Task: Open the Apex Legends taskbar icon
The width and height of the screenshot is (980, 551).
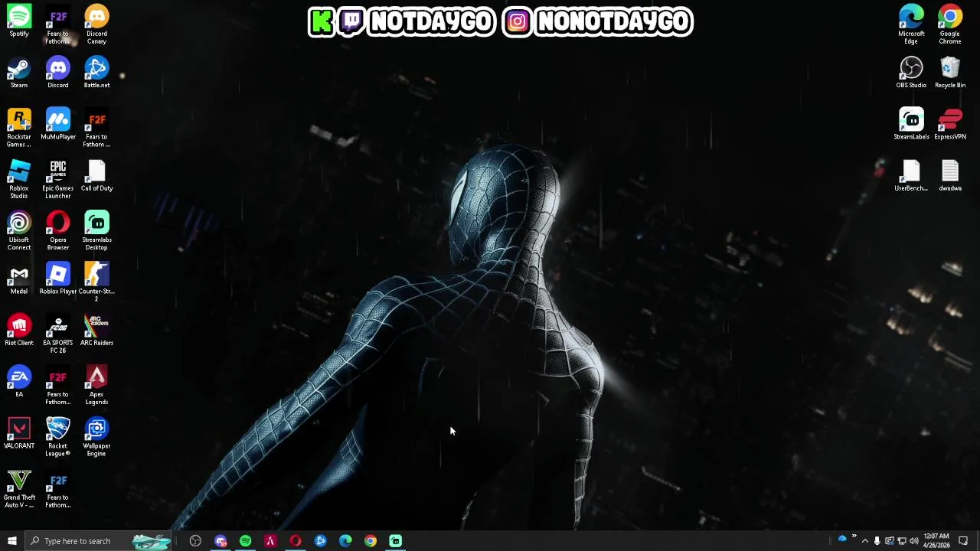Action: pos(270,541)
